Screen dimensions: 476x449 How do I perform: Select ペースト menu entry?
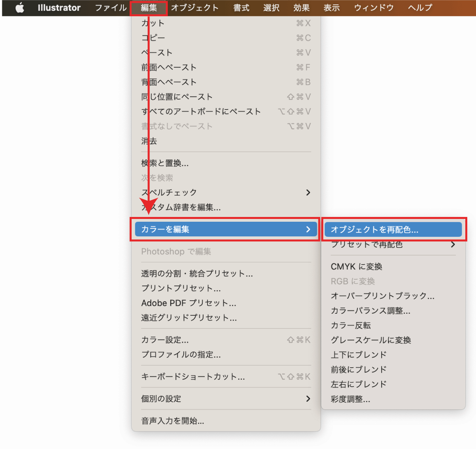226,53
